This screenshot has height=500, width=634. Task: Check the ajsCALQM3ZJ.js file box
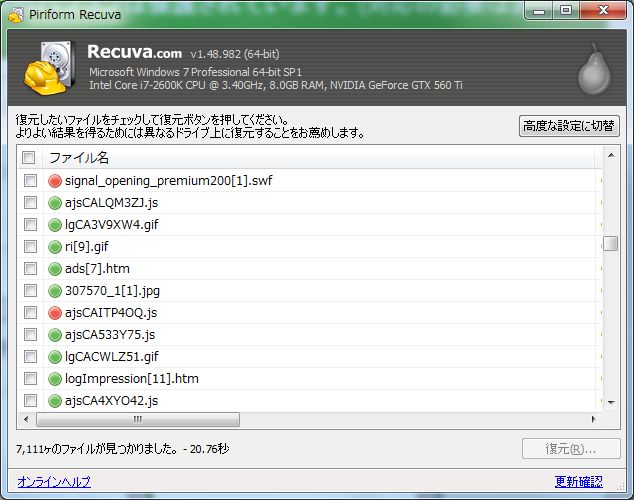tap(30, 202)
